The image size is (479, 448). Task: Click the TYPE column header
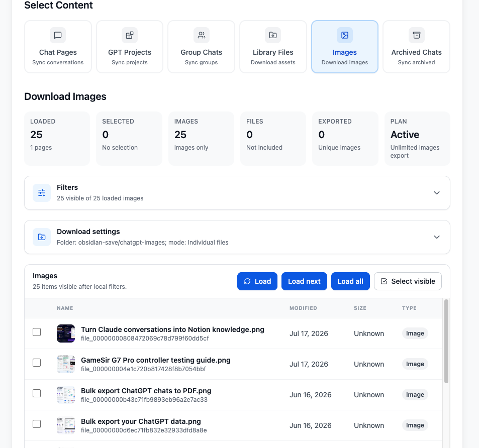[409, 308]
